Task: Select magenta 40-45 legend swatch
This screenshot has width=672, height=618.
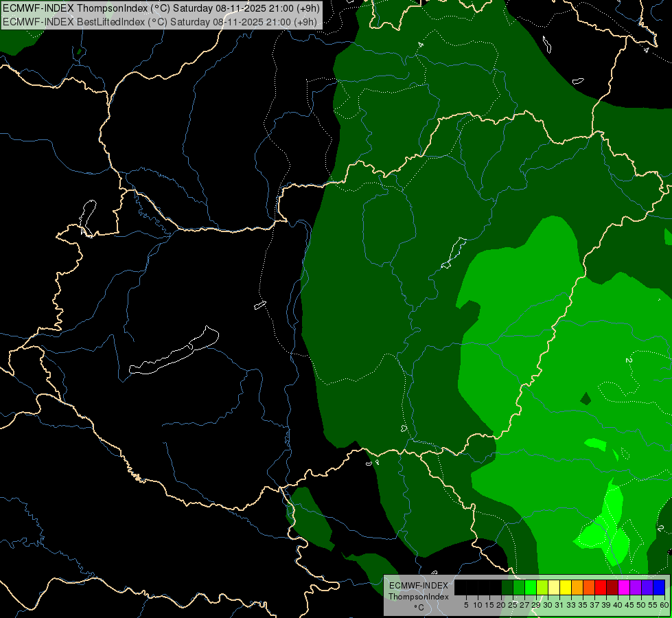Action: coord(624,587)
